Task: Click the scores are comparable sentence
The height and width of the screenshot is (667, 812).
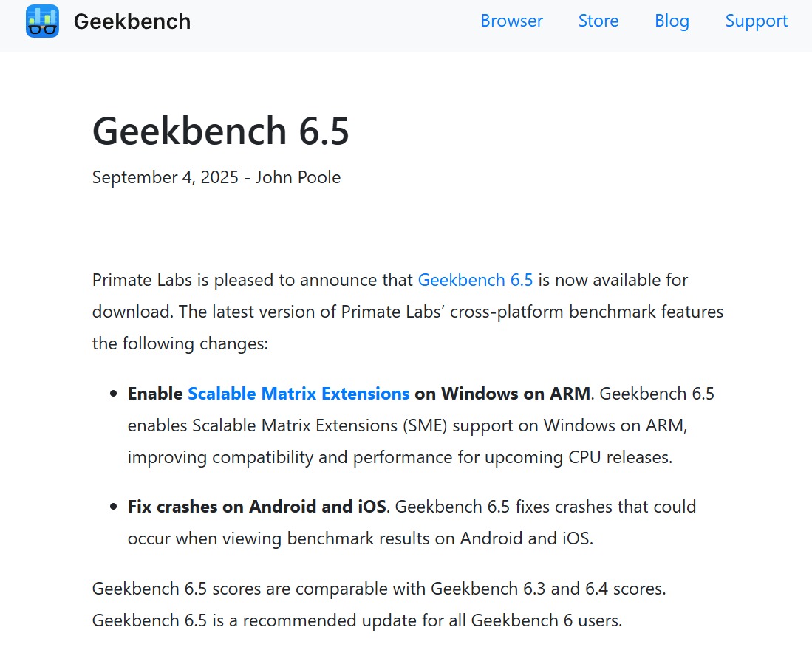Action: (x=379, y=589)
